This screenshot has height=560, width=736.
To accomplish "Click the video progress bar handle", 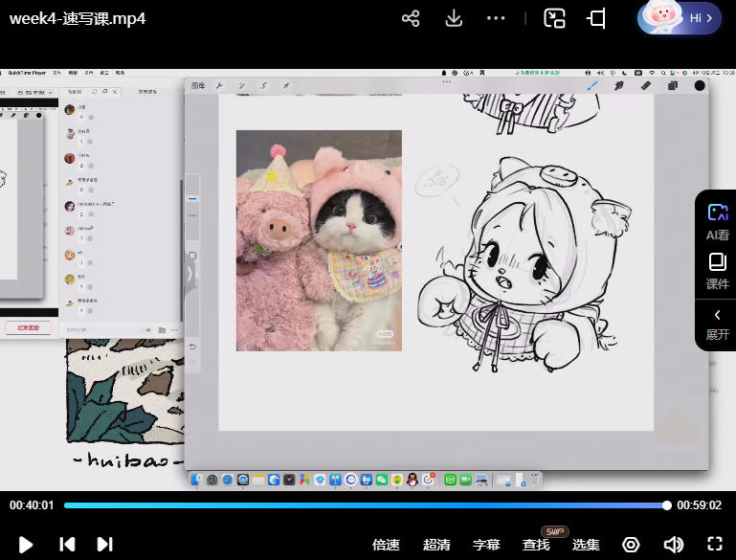I will [667, 505].
